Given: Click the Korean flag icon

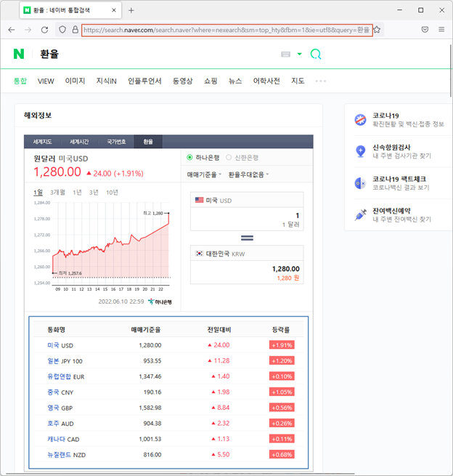Looking at the screenshot, I should pos(199,254).
